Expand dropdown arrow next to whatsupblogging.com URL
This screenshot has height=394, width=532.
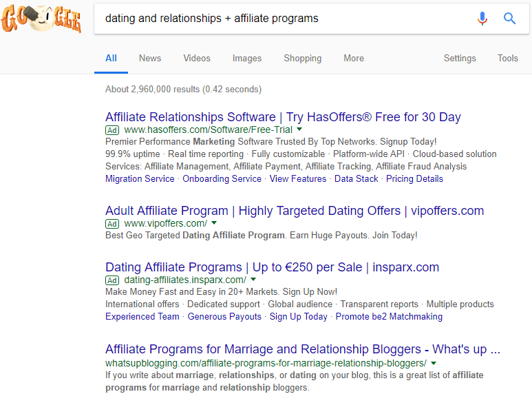pyautogui.click(x=434, y=363)
